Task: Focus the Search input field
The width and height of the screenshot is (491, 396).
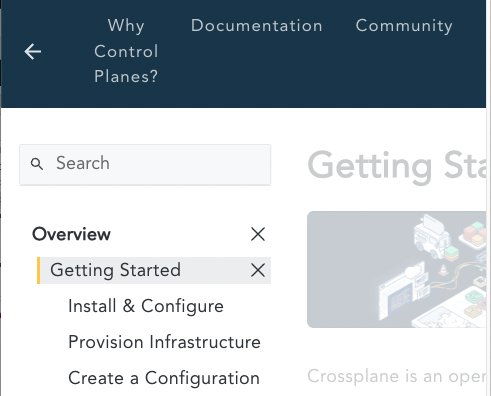Action: pyautogui.click(x=145, y=165)
